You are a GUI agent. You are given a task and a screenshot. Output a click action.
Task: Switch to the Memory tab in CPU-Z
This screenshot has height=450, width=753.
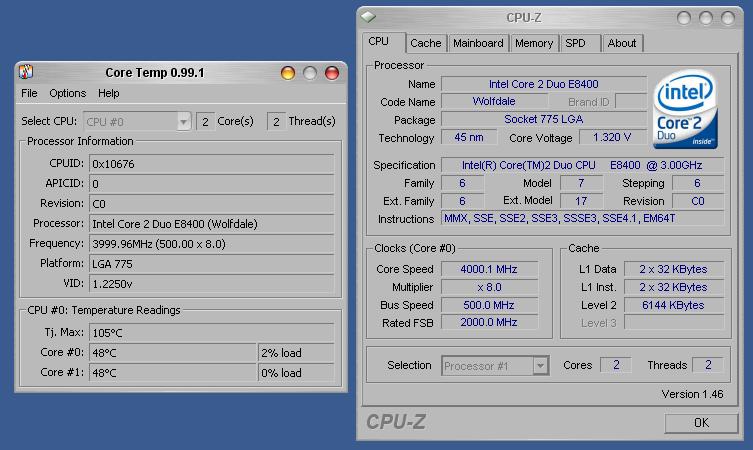[534, 43]
